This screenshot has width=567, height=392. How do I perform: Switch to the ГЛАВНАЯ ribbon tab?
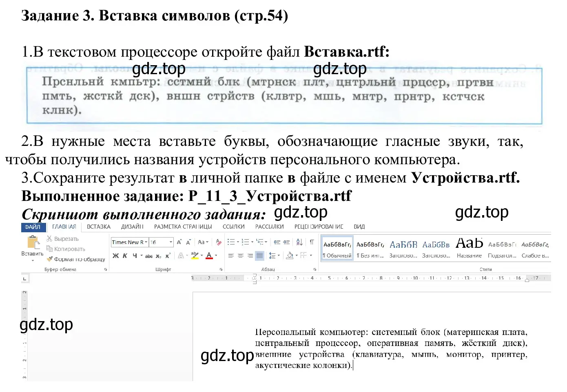click(64, 227)
